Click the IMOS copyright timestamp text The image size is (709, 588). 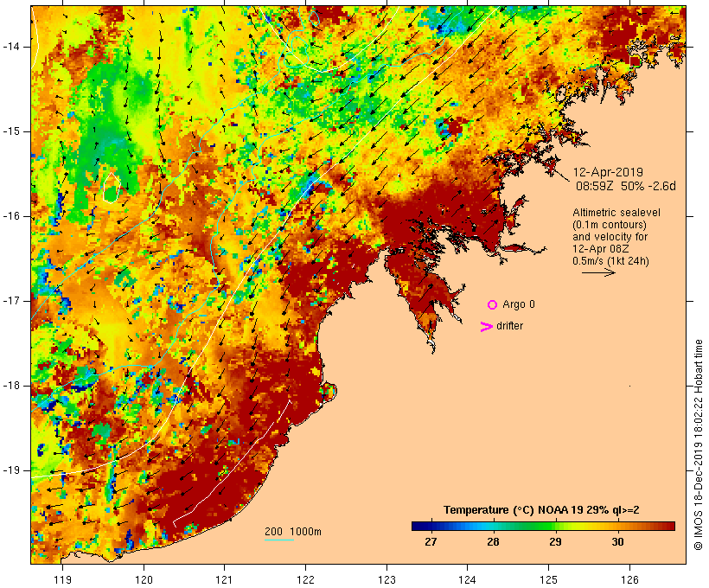pyautogui.click(x=698, y=444)
